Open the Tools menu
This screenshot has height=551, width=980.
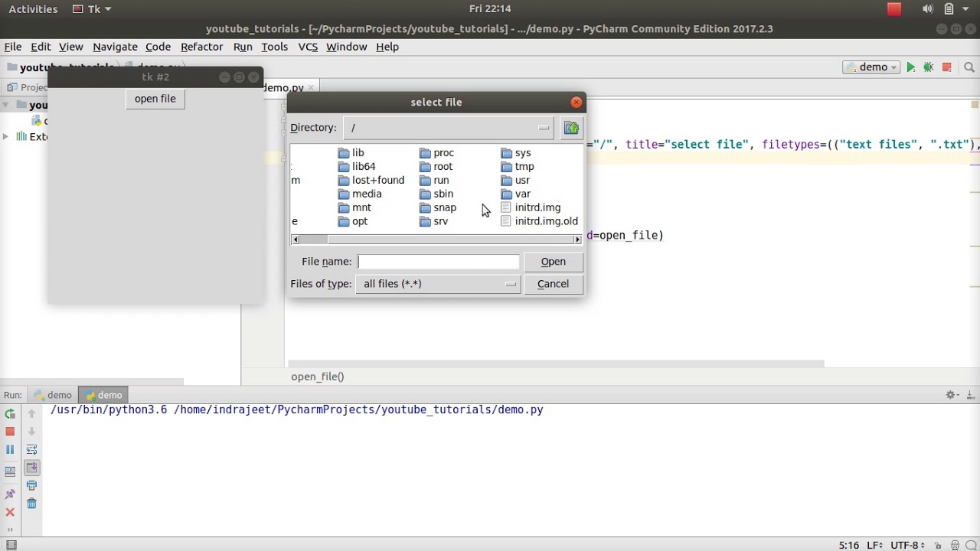(274, 47)
